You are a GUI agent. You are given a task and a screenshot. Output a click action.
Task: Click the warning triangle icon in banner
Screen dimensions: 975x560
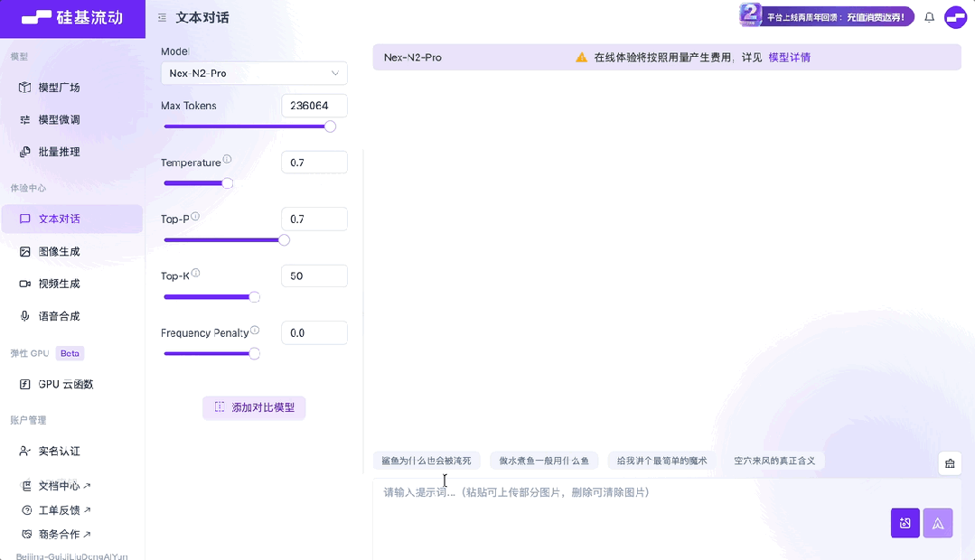pos(581,57)
